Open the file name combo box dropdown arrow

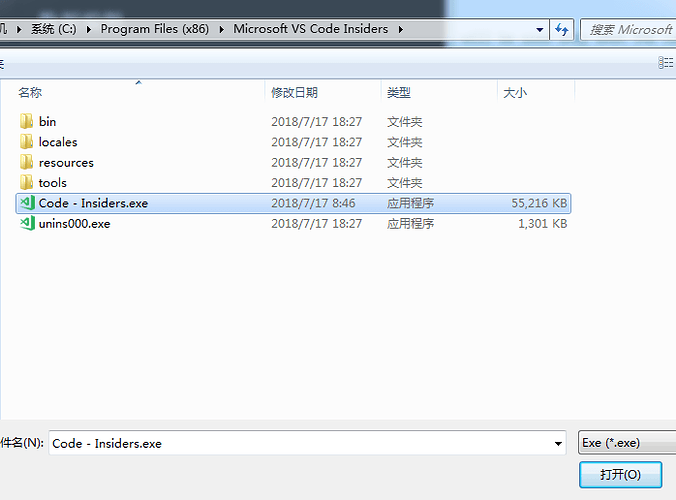[x=558, y=443]
